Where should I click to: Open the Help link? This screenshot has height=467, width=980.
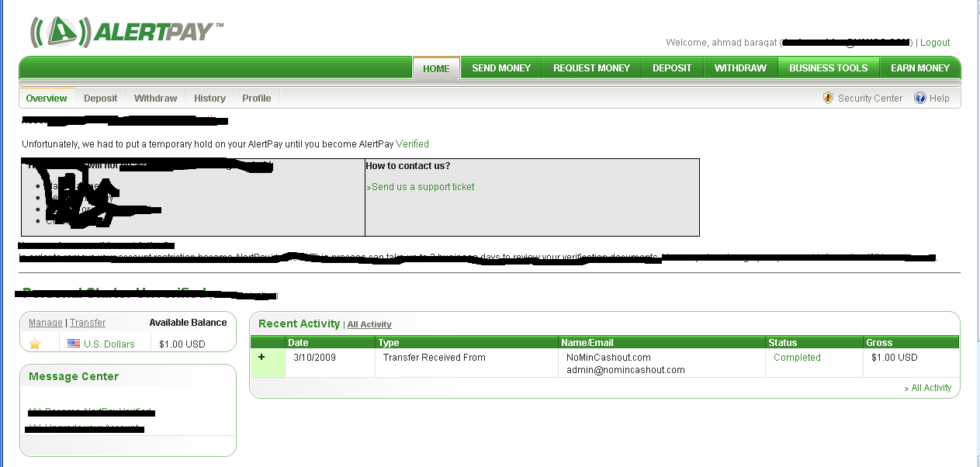click(939, 99)
